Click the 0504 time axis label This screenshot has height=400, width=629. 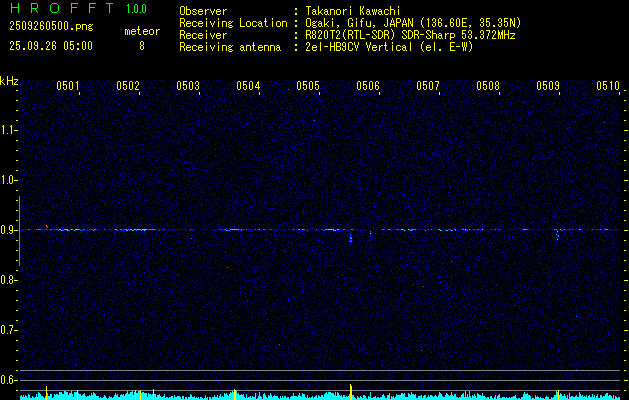point(248,86)
